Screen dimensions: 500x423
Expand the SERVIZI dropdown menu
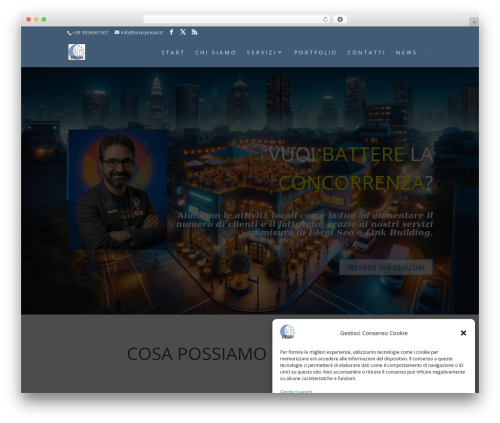click(264, 52)
